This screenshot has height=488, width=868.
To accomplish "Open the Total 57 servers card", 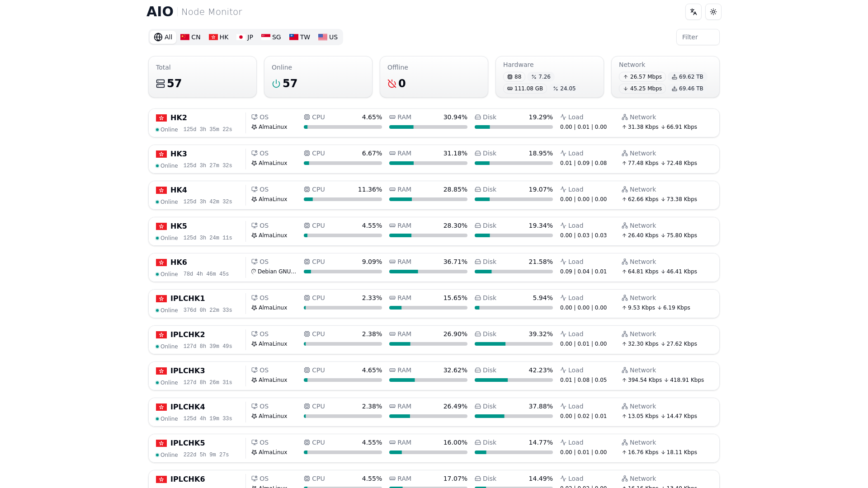I will click(203, 77).
